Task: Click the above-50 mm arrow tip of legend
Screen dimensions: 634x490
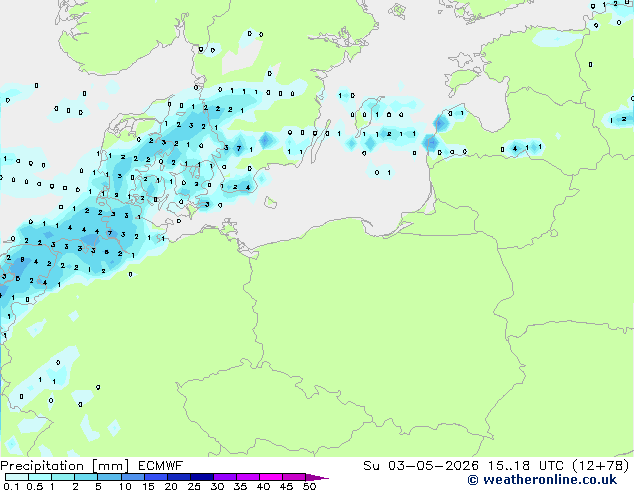Action: tap(317, 477)
